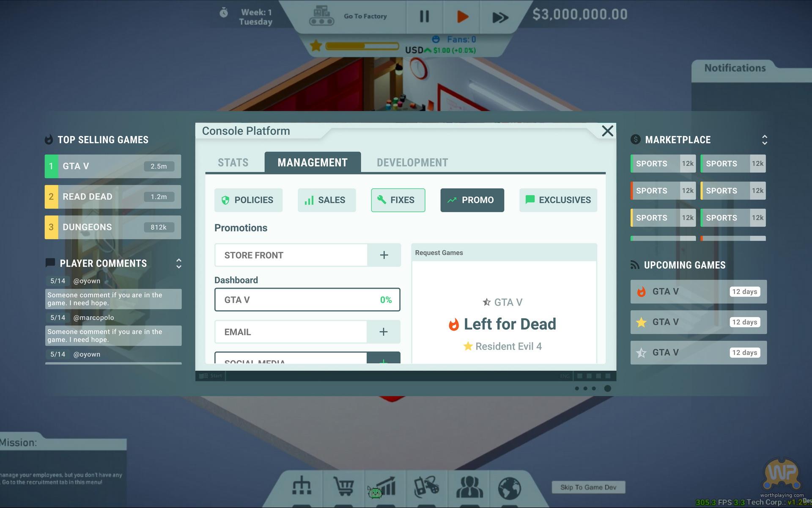The height and width of the screenshot is (508, 812).
Task: Click the fast-forward speed icon
Action: point(500,17)
